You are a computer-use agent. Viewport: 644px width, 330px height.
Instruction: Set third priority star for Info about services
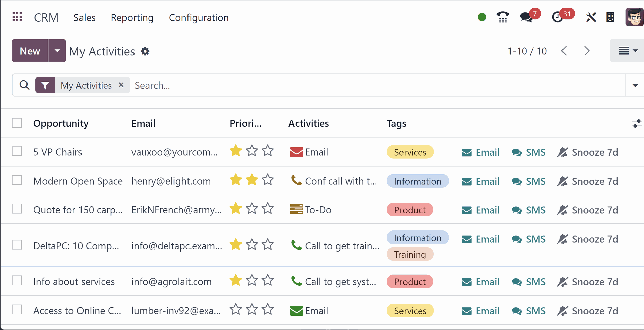(x=268, y=280)
